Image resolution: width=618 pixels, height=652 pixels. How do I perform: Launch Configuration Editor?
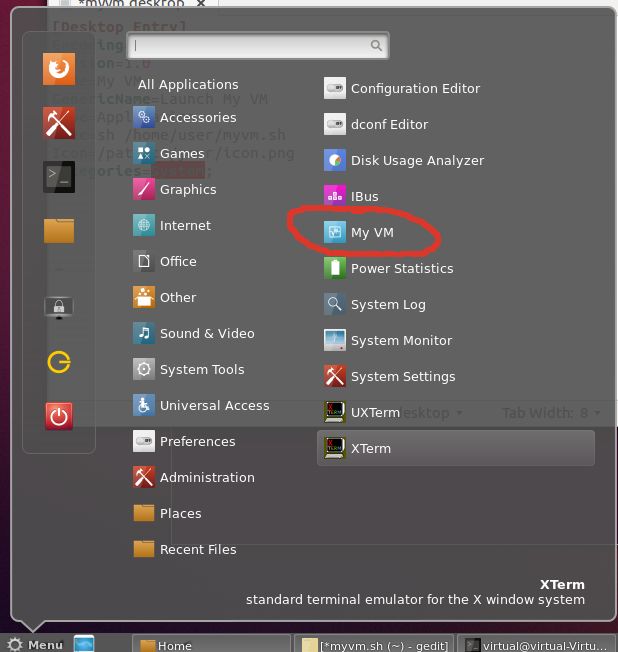402,88
